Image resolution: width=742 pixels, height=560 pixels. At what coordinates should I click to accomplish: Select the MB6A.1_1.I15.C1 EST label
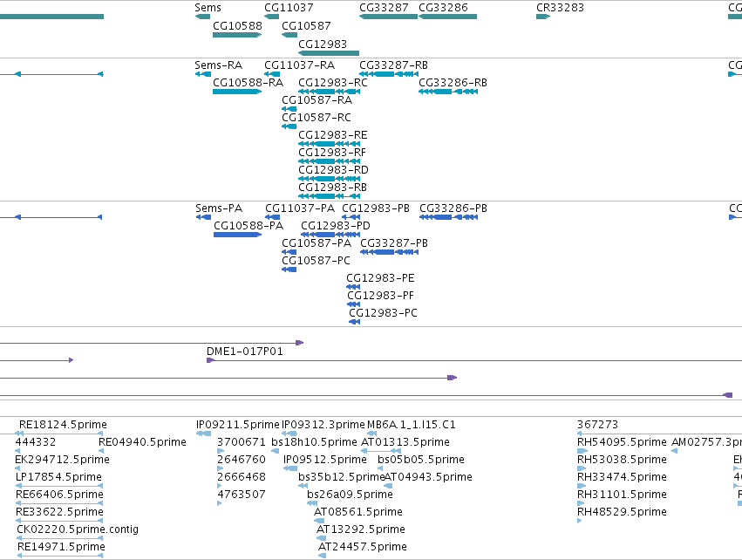click(x=412, y=425)
